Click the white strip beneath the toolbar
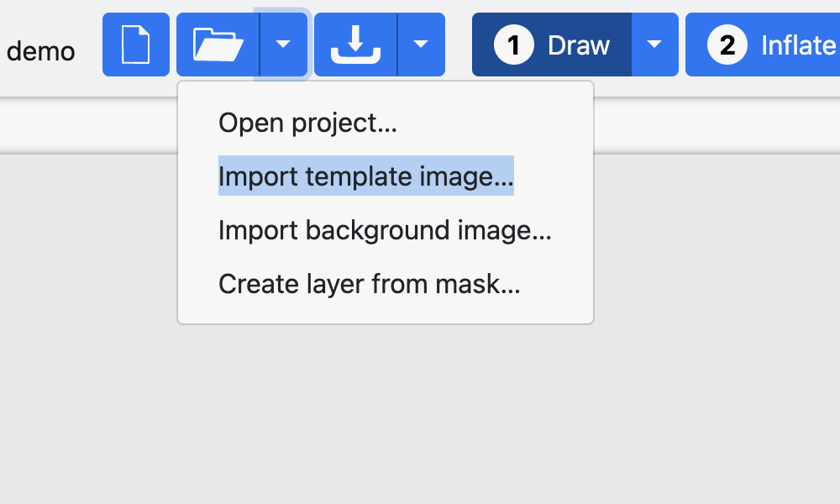Screen dimensions: 840x504 pos(714,126)
